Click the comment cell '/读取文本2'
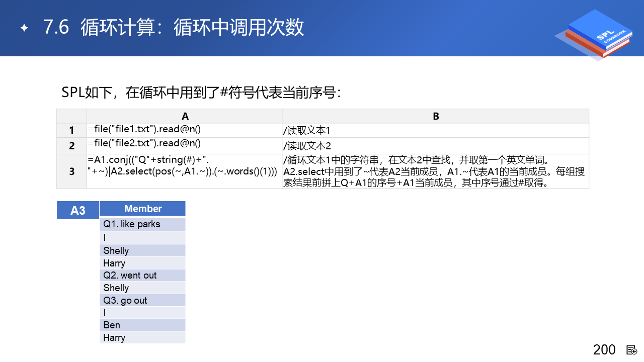644x362 pixels. pyautogui.click(x=436, y=146)
